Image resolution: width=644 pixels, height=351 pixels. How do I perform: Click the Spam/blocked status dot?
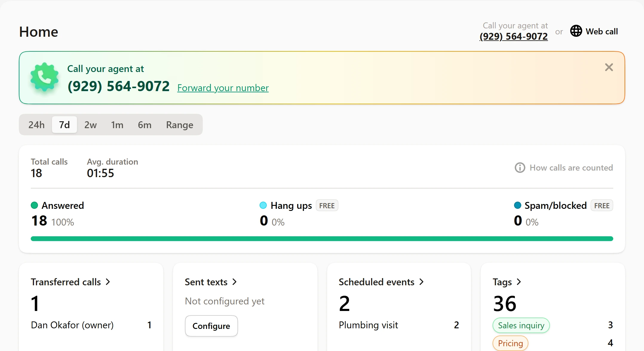point(517,206)
